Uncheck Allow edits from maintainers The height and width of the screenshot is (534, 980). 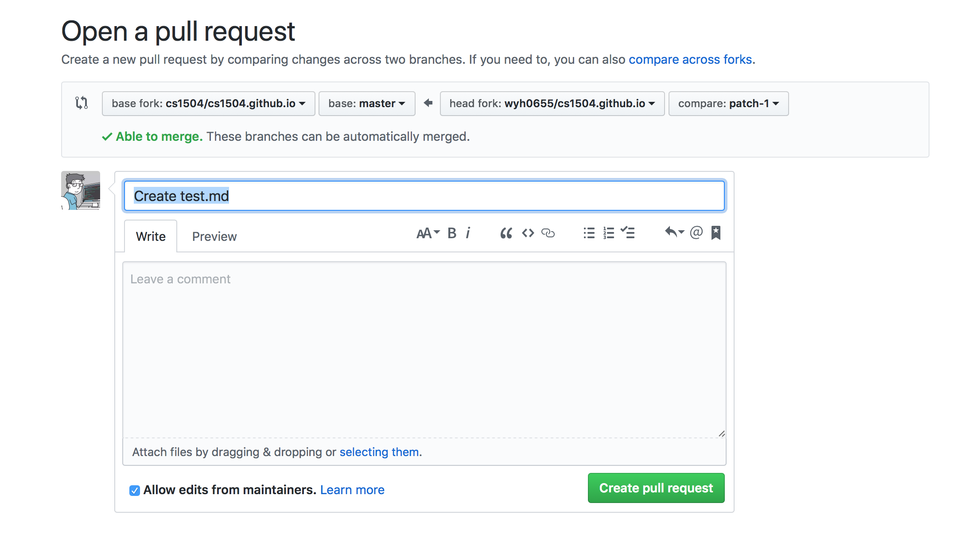tap(135, 491)
